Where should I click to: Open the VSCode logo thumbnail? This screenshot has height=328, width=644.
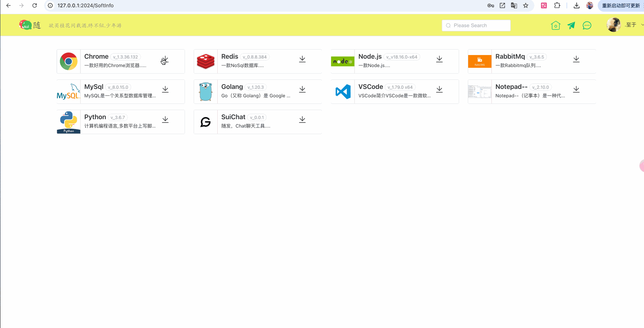pyautogui.click(x=343, y=91)
